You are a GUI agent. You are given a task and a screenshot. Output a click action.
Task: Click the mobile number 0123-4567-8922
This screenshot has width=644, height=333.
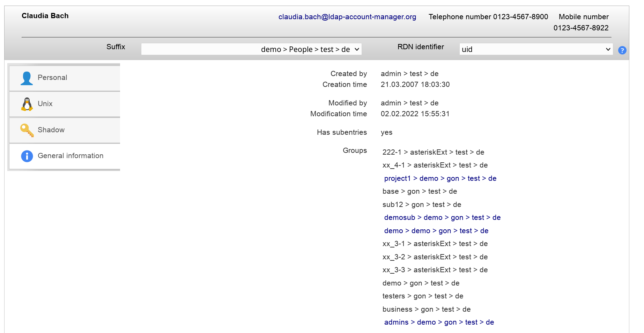click(580, 28)
